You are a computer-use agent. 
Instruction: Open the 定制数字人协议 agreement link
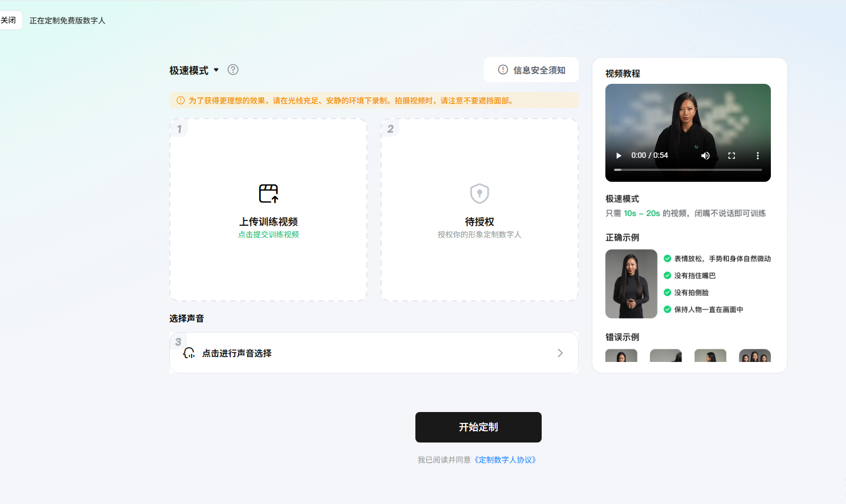click(505, 460)
